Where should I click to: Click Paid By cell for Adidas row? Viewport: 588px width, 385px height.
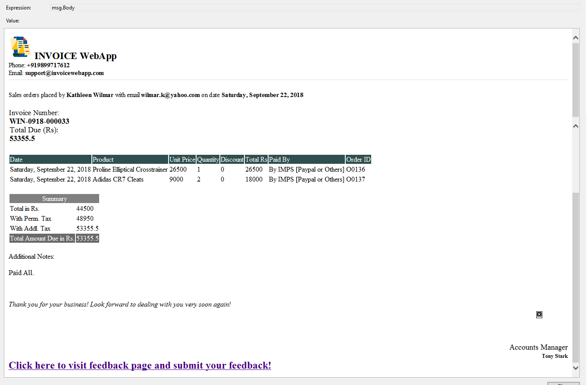[307, 179]
